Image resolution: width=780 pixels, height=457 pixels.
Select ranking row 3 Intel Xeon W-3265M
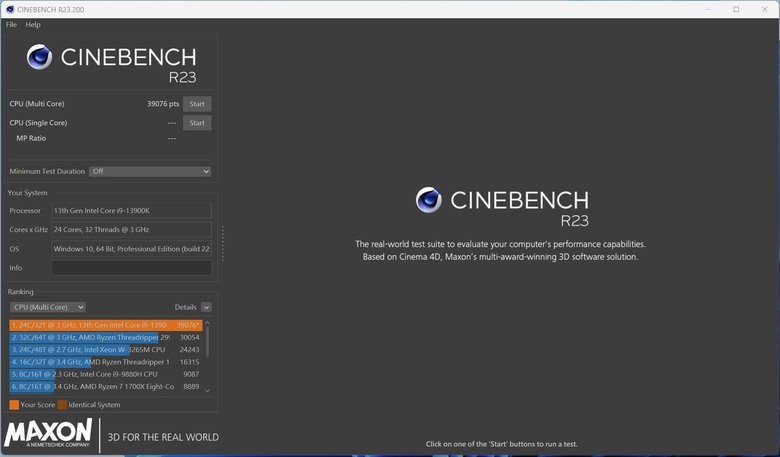[x=106, y=350]
